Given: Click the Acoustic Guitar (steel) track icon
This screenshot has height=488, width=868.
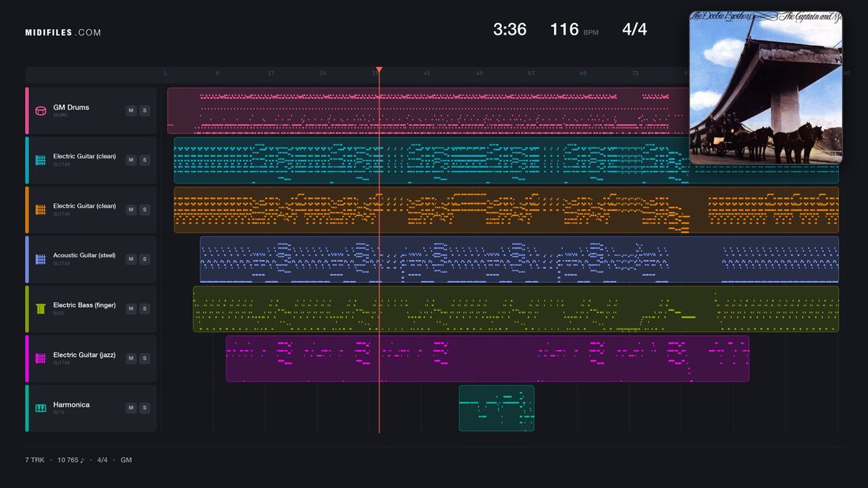Looking at the screenshot, I should 40,259.
